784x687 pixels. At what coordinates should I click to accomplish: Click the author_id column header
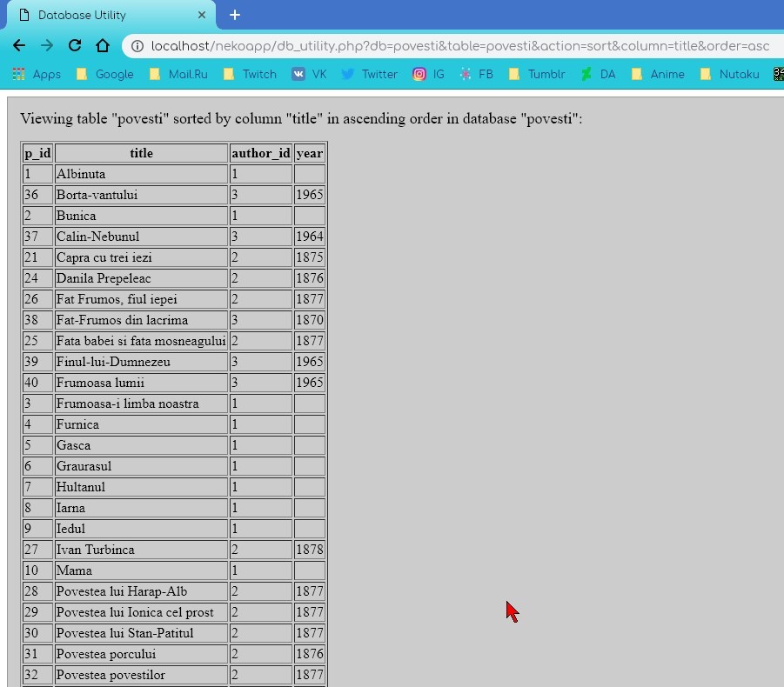click(x=261, y=153)
